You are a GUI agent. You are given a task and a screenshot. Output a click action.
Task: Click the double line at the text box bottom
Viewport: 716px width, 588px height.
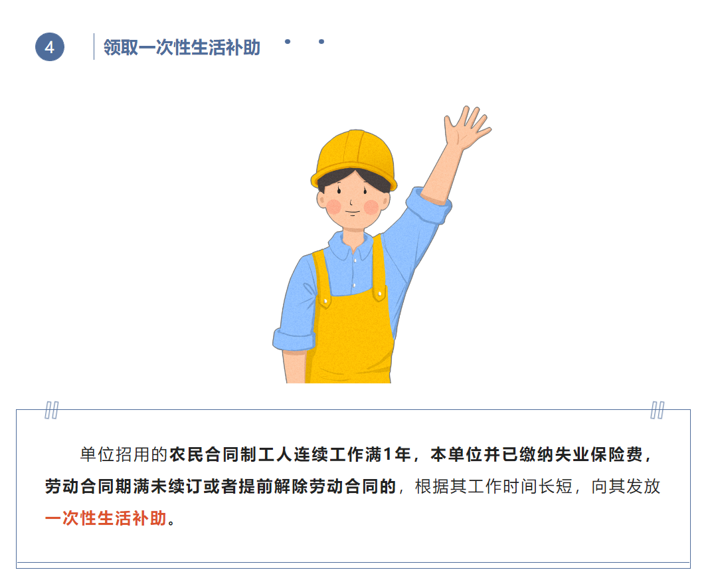tap(353, 565)
